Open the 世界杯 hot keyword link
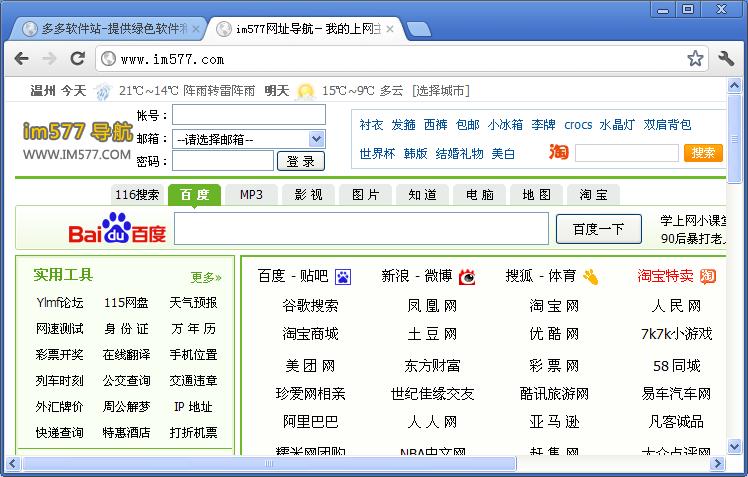Screen dimensions: 748x477 [377, 154]
